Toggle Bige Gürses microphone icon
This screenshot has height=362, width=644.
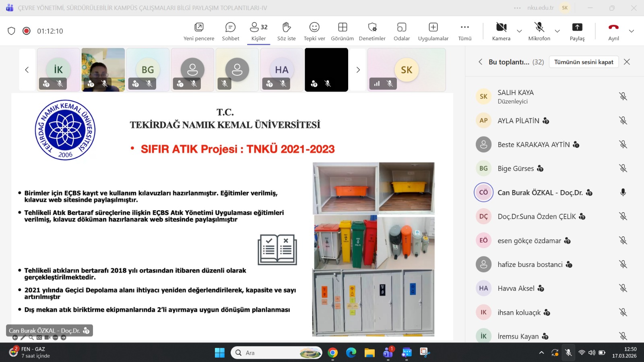point(623,168)
